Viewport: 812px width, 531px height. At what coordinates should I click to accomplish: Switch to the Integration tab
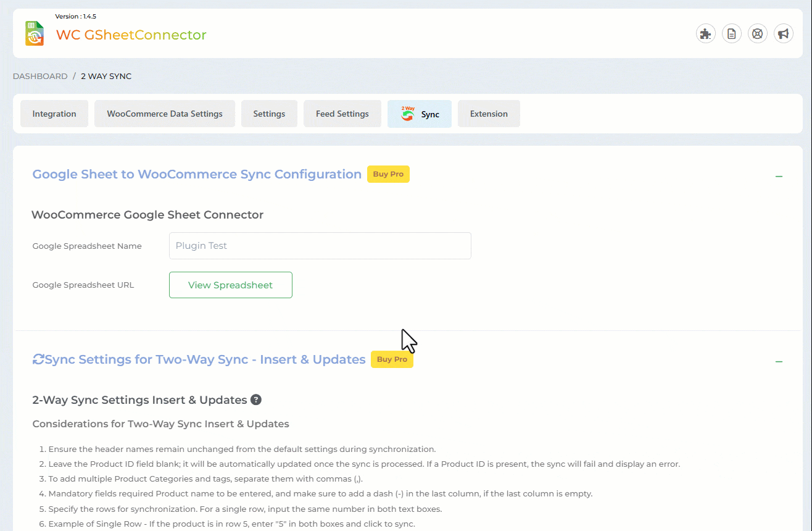point(54,114)
